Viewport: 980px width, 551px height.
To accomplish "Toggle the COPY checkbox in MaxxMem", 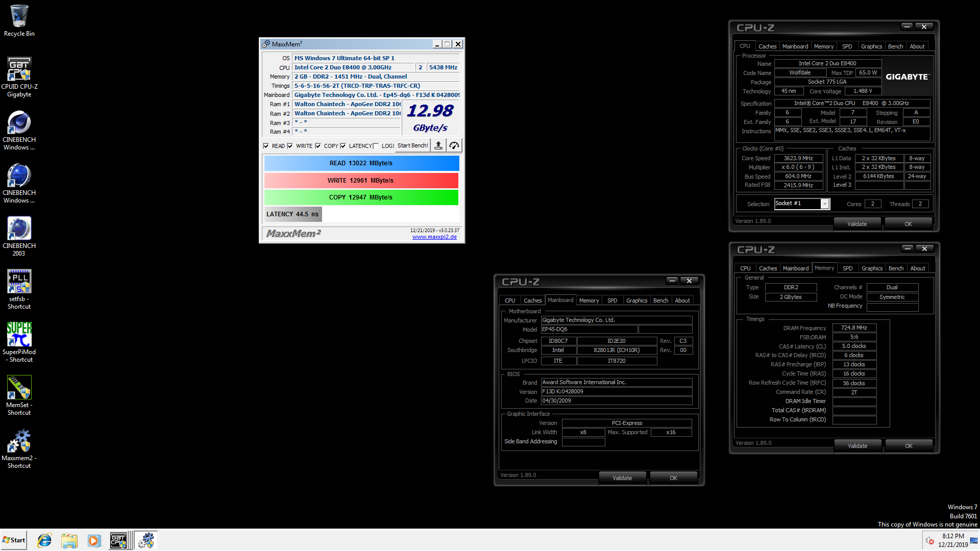I will (x=318, y=146).
